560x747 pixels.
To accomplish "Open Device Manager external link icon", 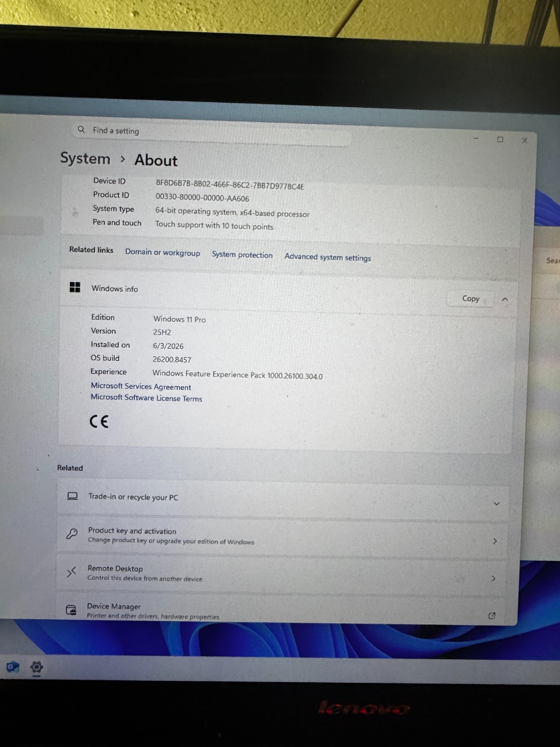I will (491, 616).
